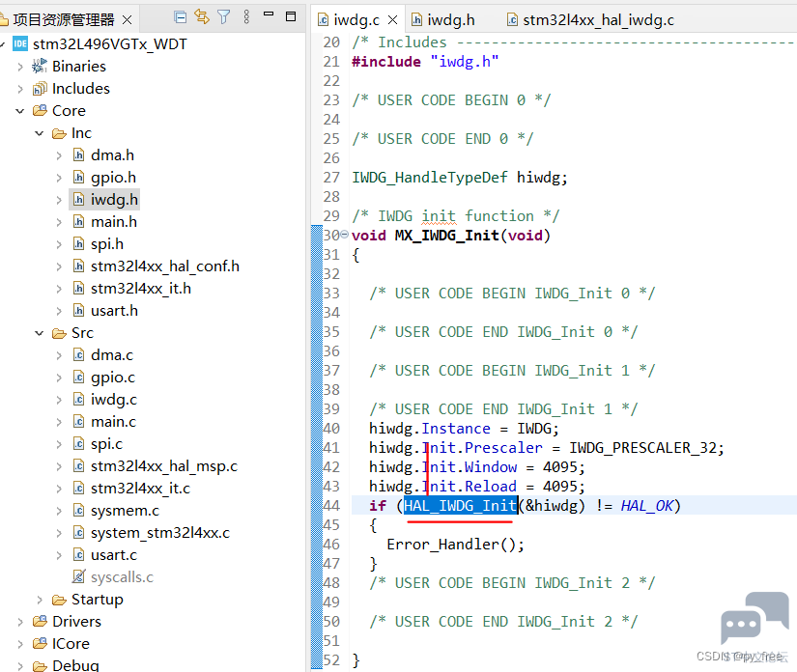Click the main.c source file icon
This screenshot has height=672, width=797.
tap(78, 421)
